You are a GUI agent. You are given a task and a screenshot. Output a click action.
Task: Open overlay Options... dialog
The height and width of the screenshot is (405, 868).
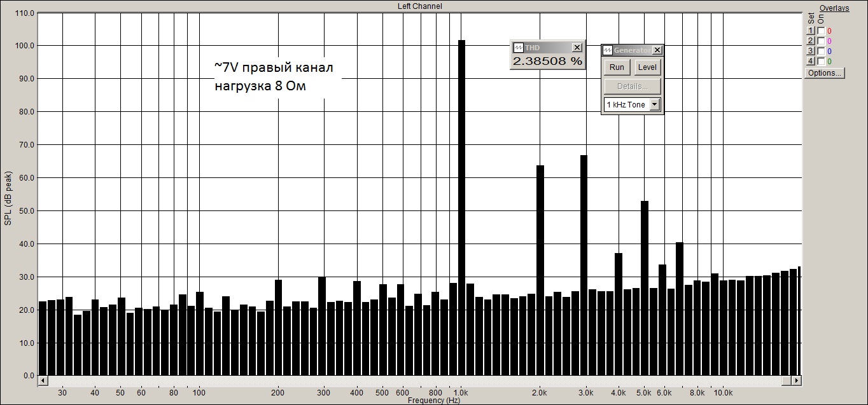(825, 73)
